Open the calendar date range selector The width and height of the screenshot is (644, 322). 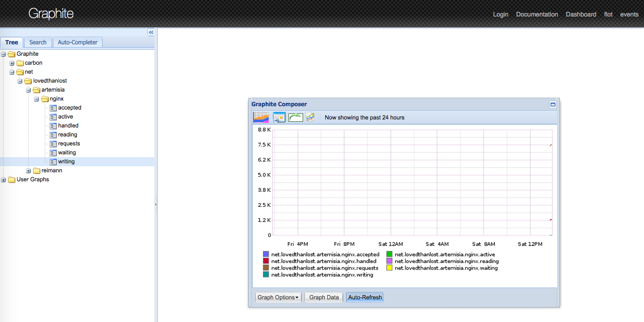click(x=279, y=117)
